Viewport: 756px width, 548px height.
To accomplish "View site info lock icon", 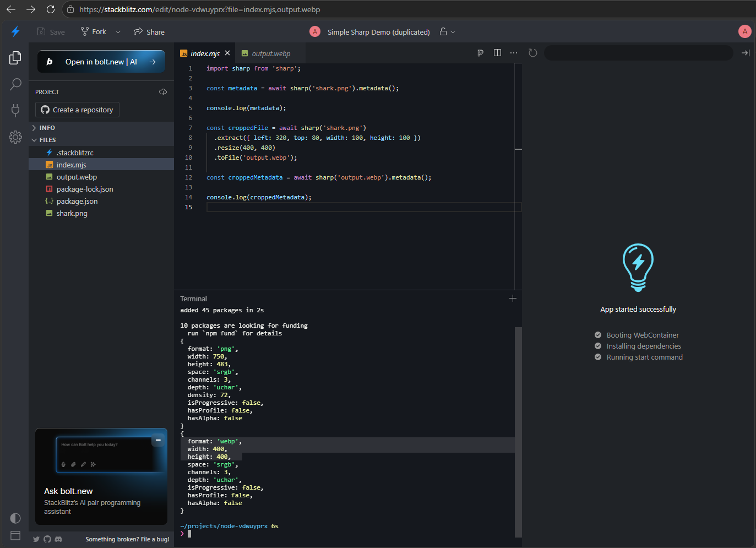I will pyautogui.click(x=70, y=9).
